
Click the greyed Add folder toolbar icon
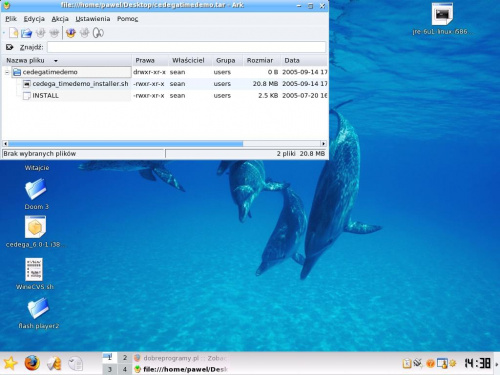54,33
